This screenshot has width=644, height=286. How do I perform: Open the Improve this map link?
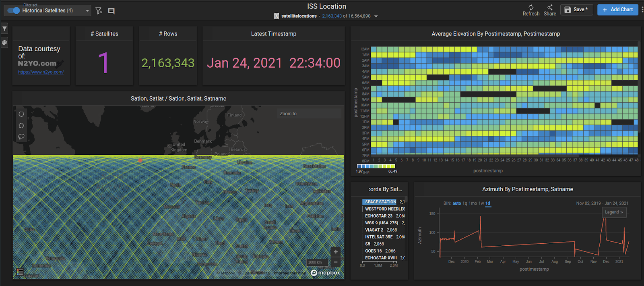290,273
